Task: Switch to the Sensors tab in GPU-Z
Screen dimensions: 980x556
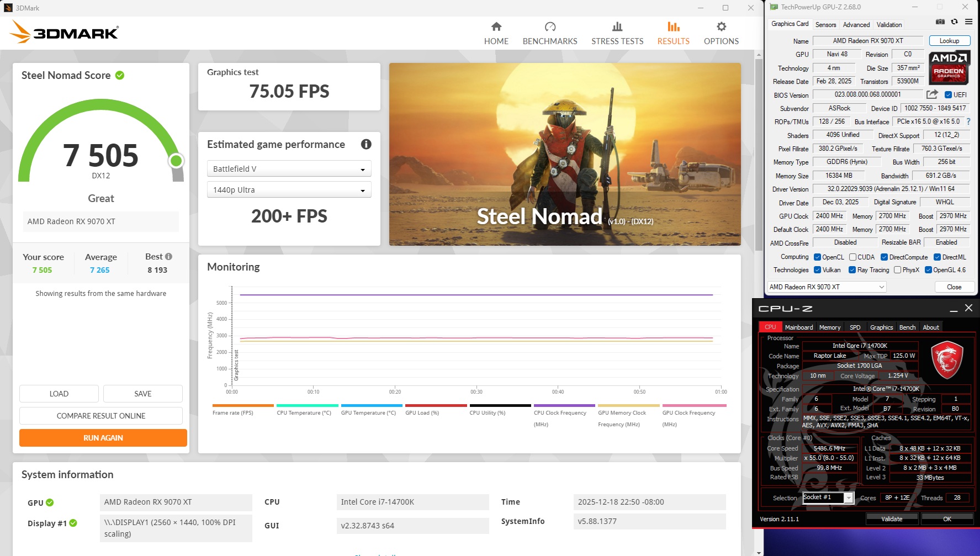Action: tap(825, 25)
